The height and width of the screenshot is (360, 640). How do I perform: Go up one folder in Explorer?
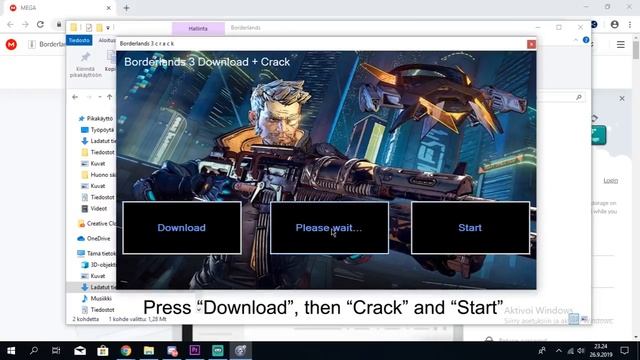109,97
